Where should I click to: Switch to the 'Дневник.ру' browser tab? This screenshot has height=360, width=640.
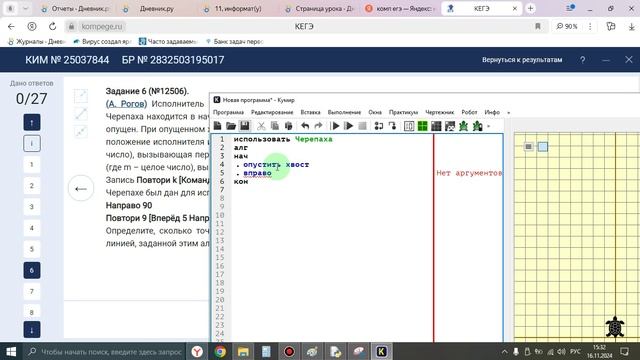point(156,9)
